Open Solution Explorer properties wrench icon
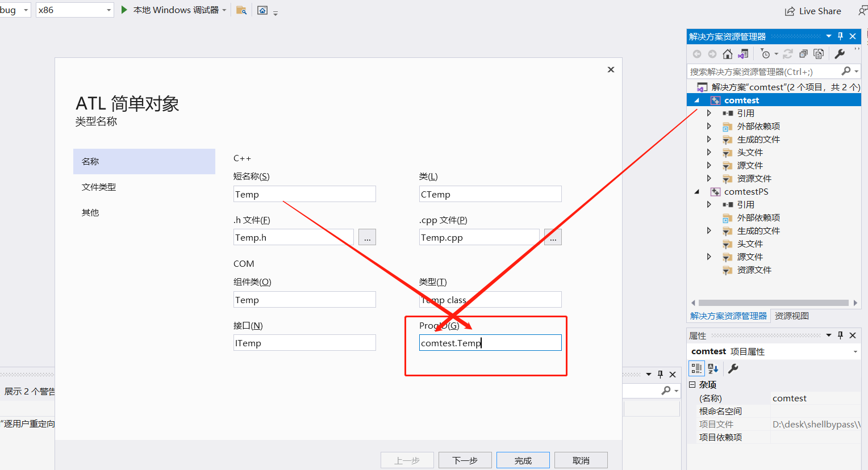 (x=840, y=54)
